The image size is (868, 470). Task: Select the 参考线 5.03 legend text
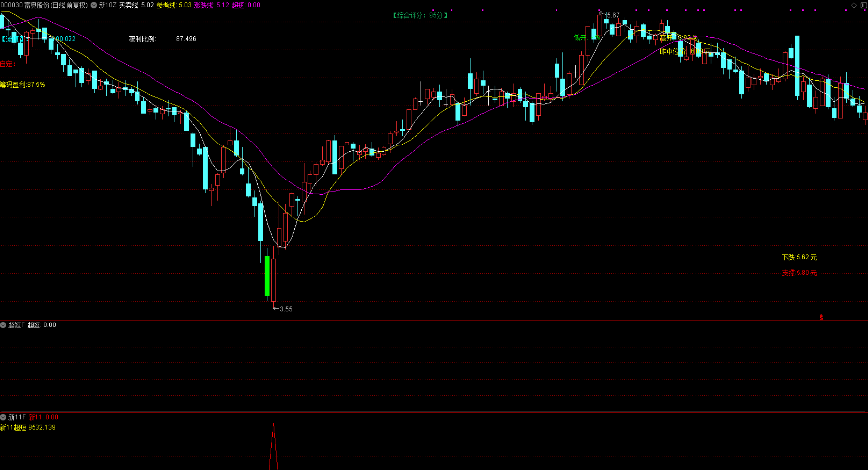(x=174, y=5)
